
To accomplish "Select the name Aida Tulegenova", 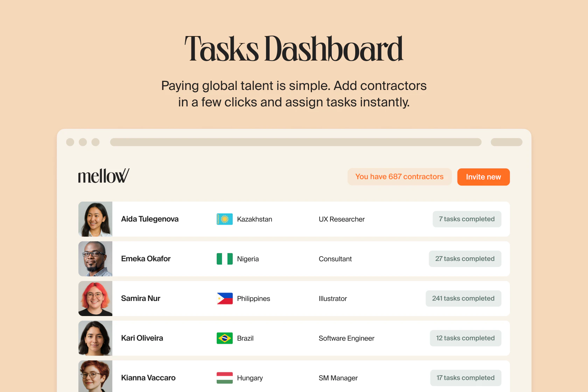I will [x=150, y=219].
